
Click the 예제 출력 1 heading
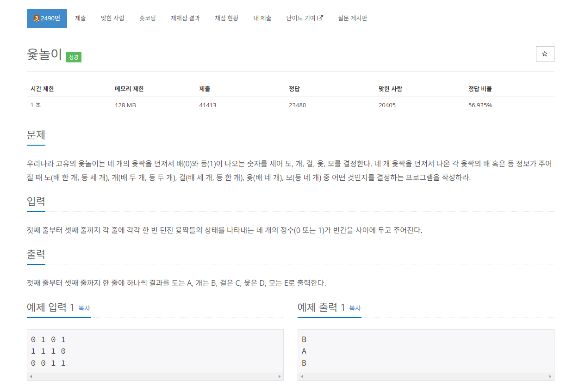coord(322,307)
